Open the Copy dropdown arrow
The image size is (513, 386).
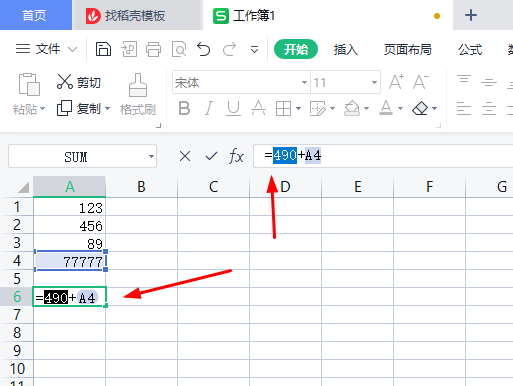coord(107,109)
